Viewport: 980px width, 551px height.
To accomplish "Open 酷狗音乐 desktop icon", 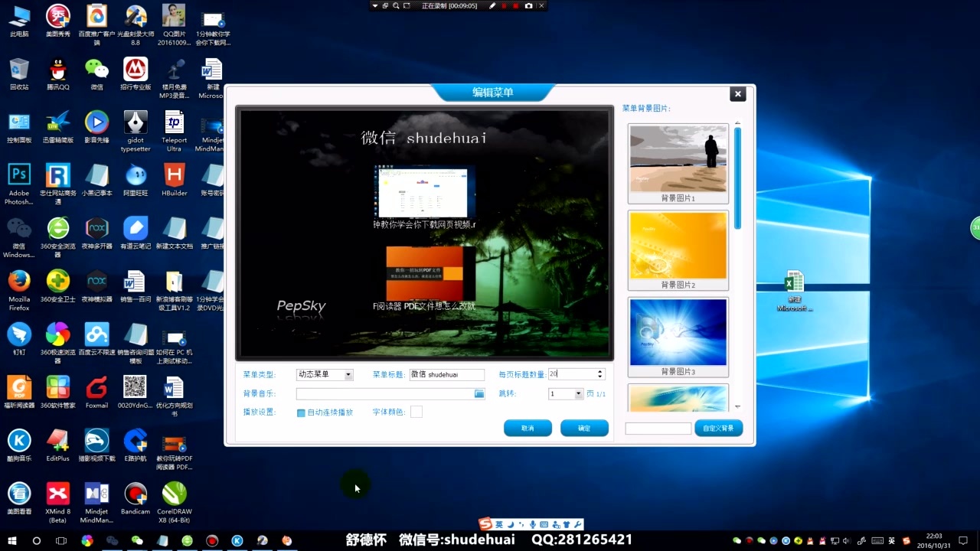I will [19, 445].
